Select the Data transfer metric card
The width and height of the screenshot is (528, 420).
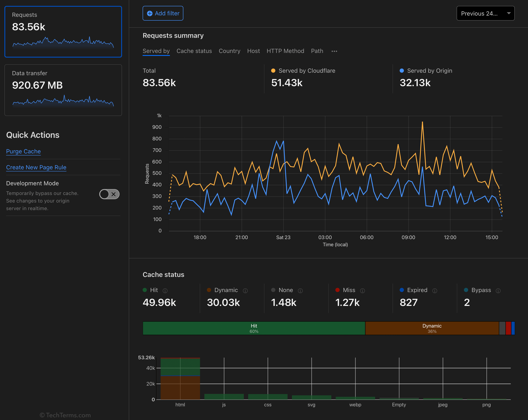63,90
